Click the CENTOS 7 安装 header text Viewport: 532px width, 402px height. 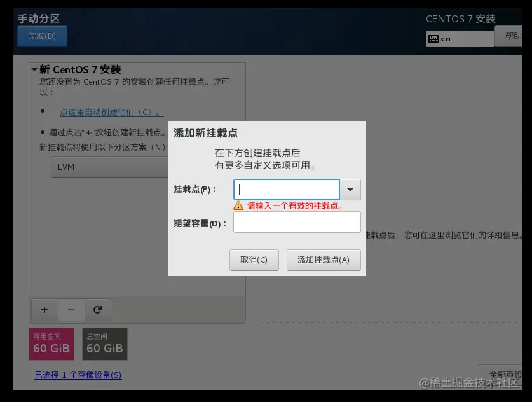coord(461,18)
